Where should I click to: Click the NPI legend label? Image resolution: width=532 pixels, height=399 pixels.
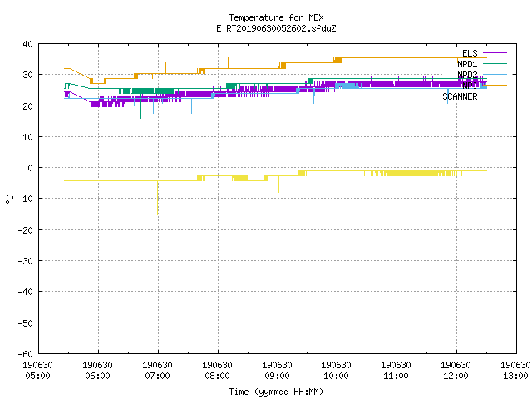pos(470,86)
